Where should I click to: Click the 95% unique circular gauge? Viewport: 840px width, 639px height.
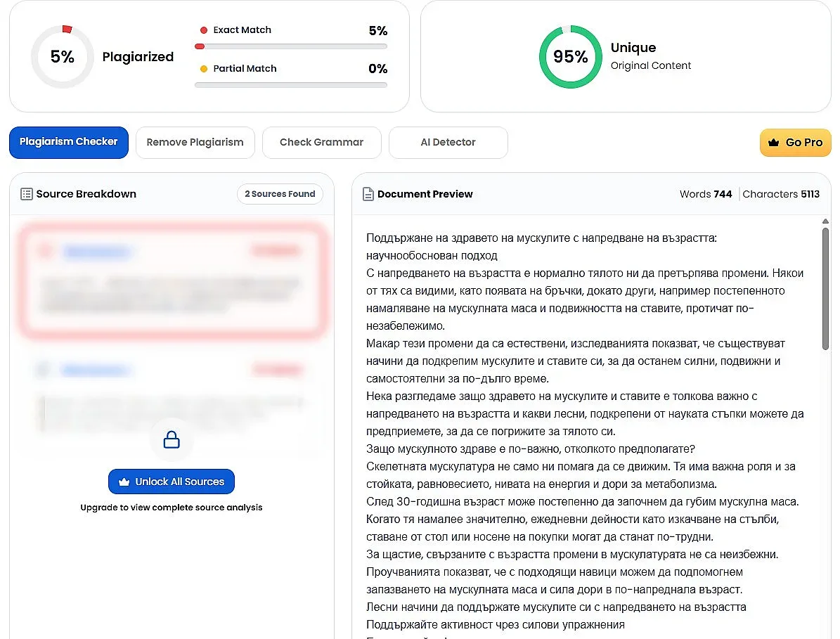click(571, 57)
